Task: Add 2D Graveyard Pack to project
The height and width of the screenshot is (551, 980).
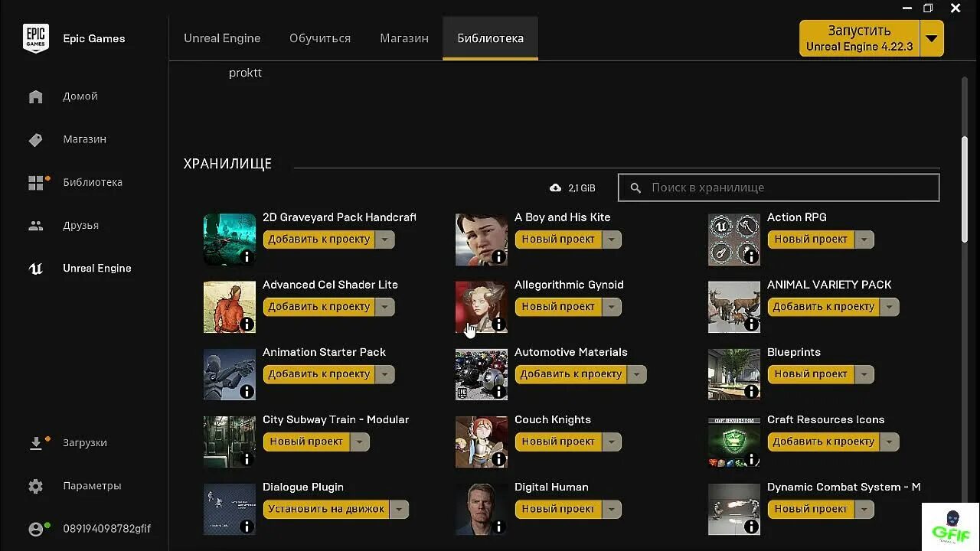Action: (x=319, y=240)
